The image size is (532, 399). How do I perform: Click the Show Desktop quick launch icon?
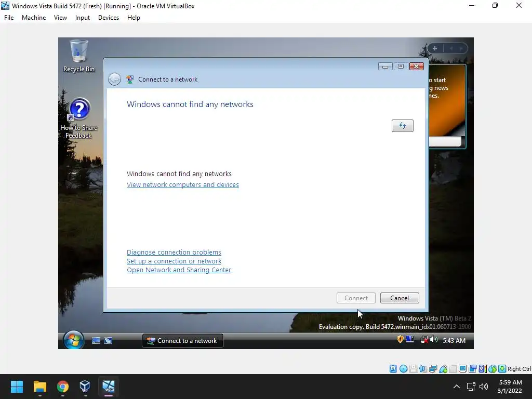96,341
